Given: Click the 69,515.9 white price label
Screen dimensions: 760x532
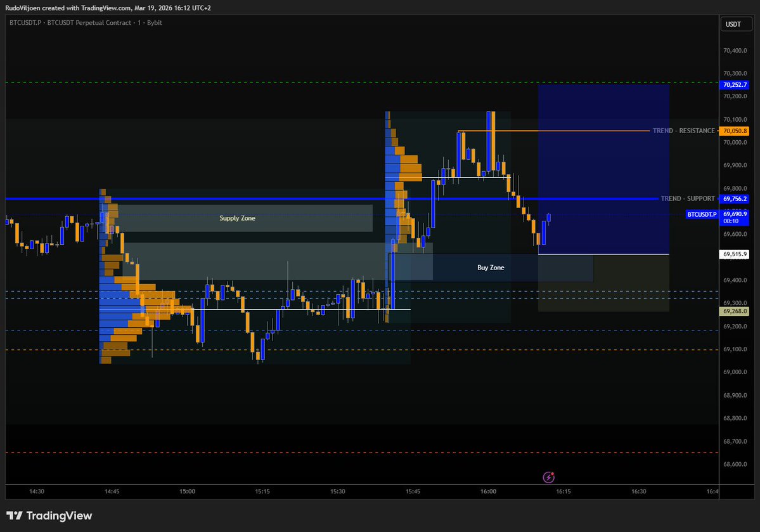Looking at the screenshot, I should pyautogui.click(x=735, y=254).
